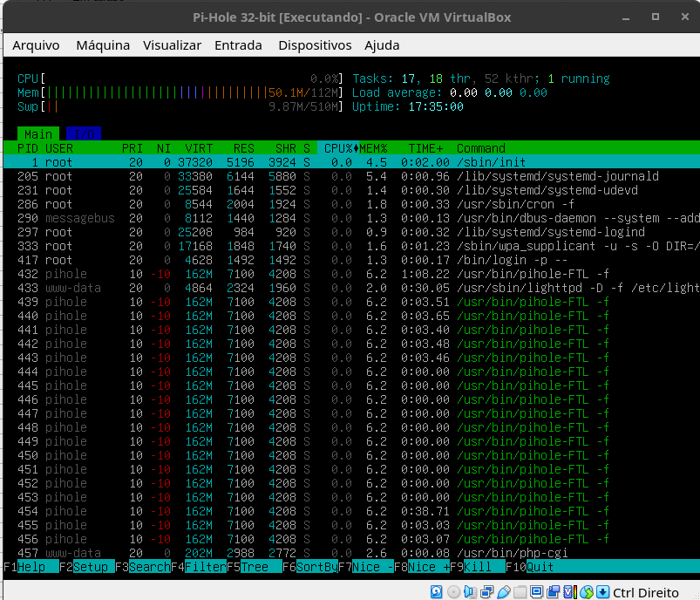Click the Ctrl Direito host key label

click(646, 592)
